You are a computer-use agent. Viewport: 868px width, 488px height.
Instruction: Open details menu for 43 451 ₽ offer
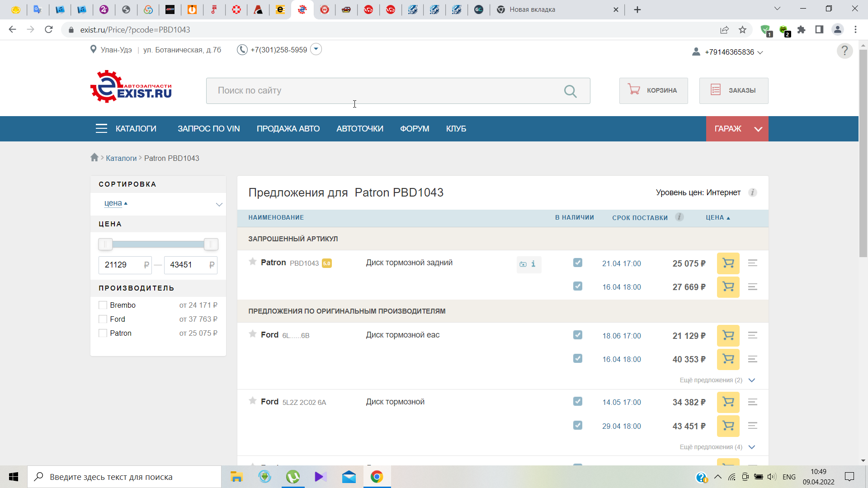click(753, 426)
